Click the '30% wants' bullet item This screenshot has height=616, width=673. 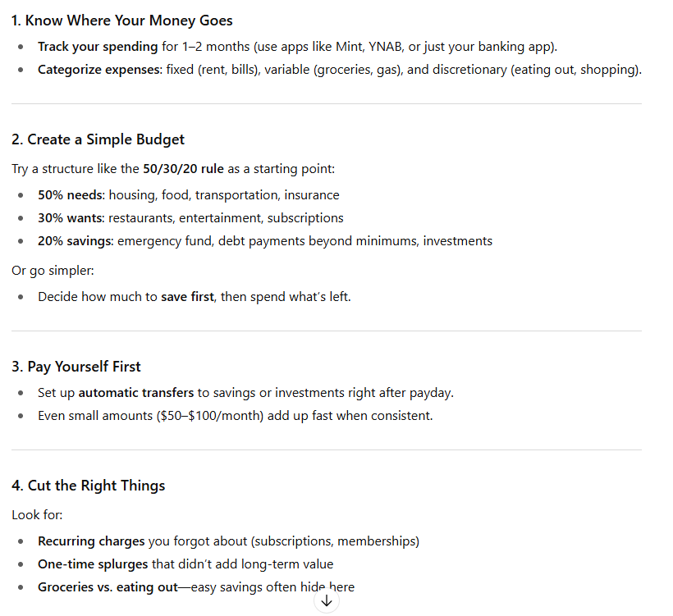[190, 218]
